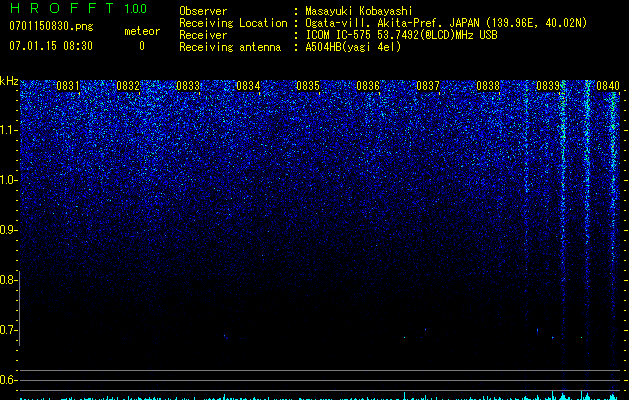Click the Receiver field label
629x400 pixels.
(x=203, y=35)
